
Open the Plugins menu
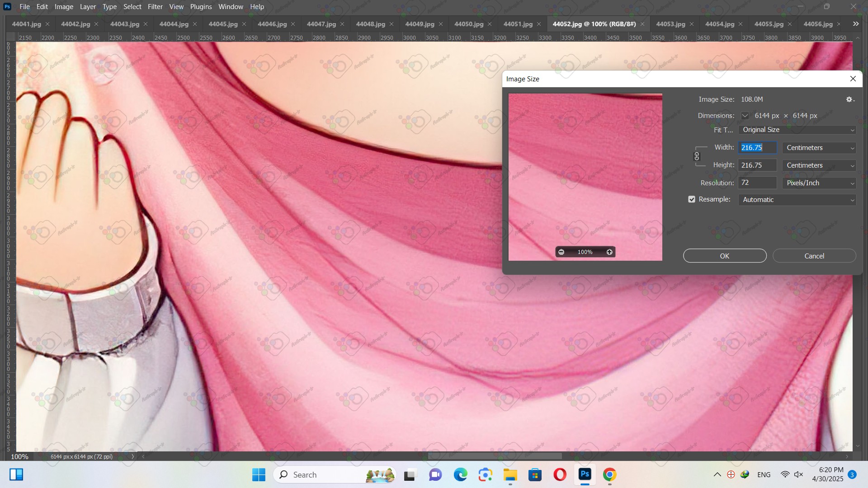[x=201, y=7]
